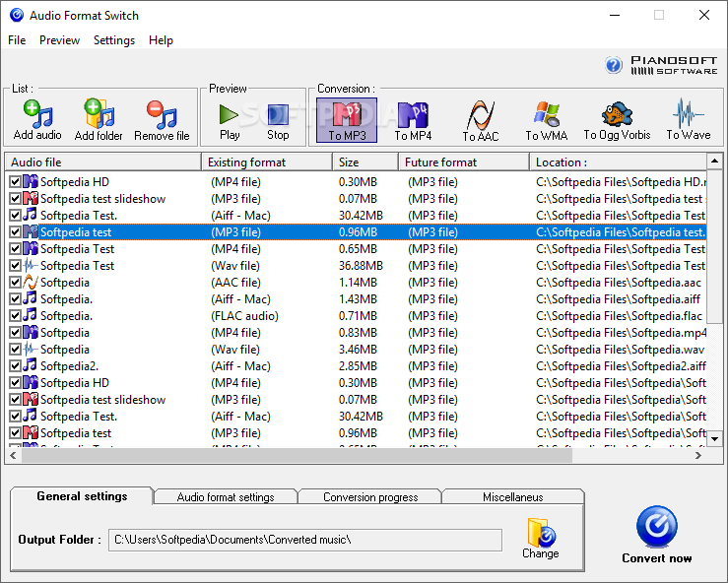Click the Add folder icon
The height and width of the screenshot is (583, 728).
[99, 113]
